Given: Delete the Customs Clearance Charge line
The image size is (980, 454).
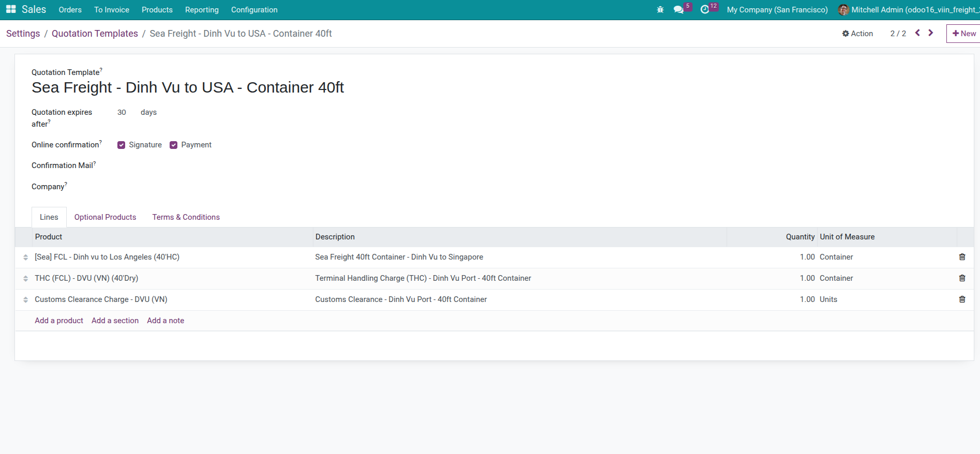Looking at the screenshot, I should click(962, 299).
